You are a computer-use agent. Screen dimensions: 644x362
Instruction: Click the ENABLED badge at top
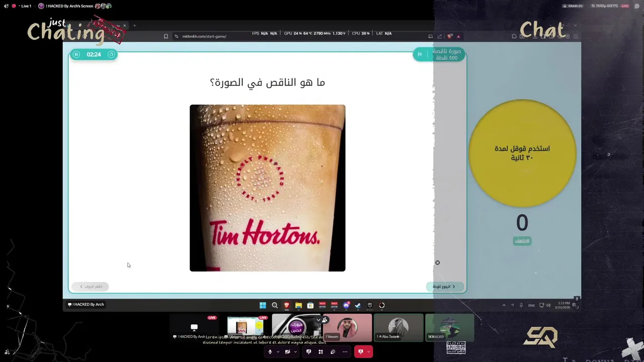[573, 6]
